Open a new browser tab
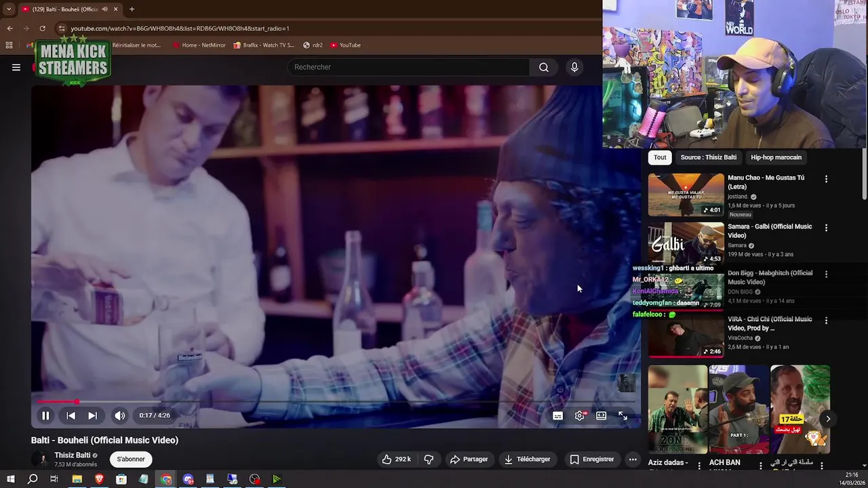This screenshot has height=488, width=868. click(132, 9)
